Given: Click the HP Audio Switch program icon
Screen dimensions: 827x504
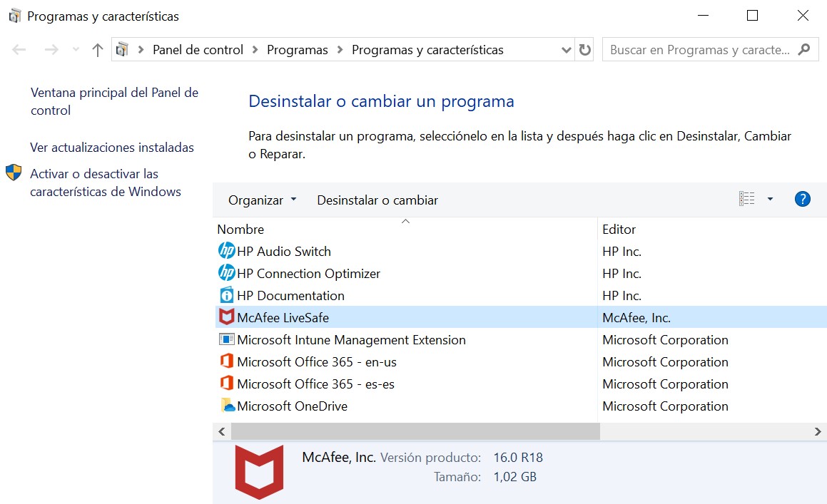Looking at the screenshot, I should [226, 250].
